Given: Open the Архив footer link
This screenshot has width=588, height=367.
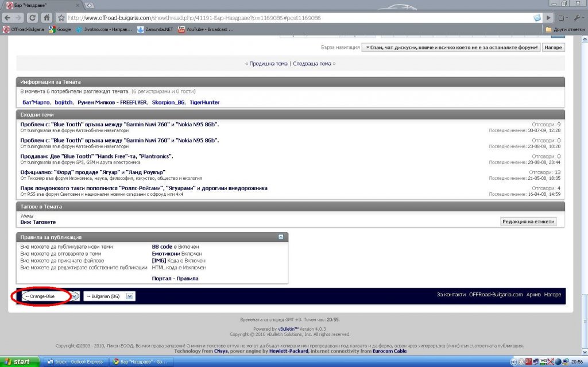Looking at the screenshot, I should tap(533, 295).
